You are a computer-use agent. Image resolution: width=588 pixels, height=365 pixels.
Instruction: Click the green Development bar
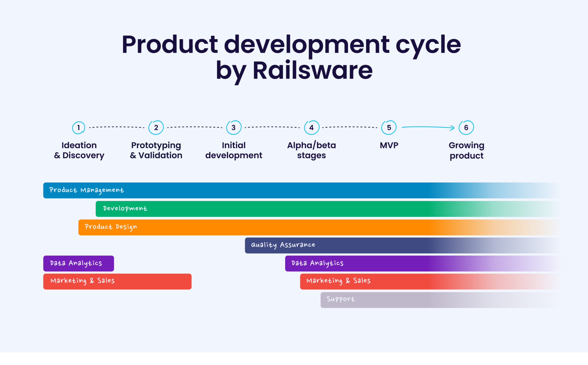click(258, 209)
